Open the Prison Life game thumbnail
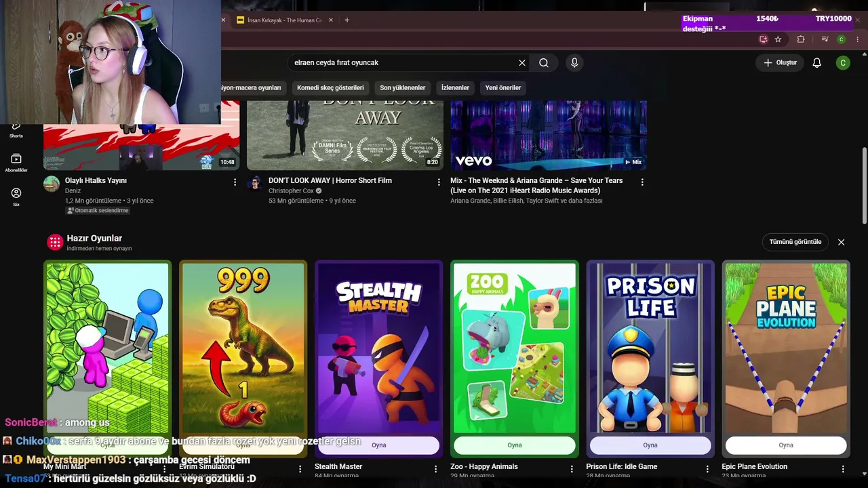This screenshot has width=868, height=488. (x=650, y=348)
